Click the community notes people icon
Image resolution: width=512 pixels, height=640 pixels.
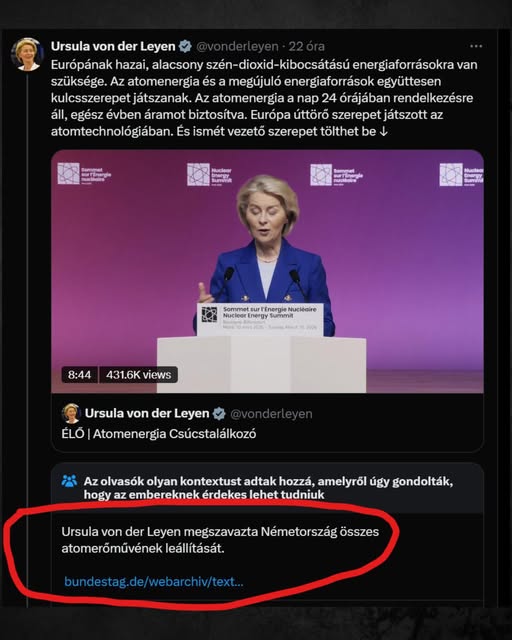coord(69,481)
